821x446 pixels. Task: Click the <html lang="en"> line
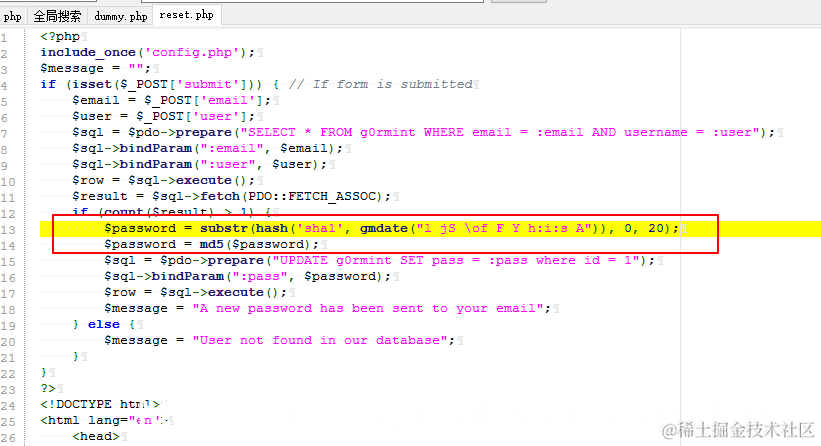(104, 420)
